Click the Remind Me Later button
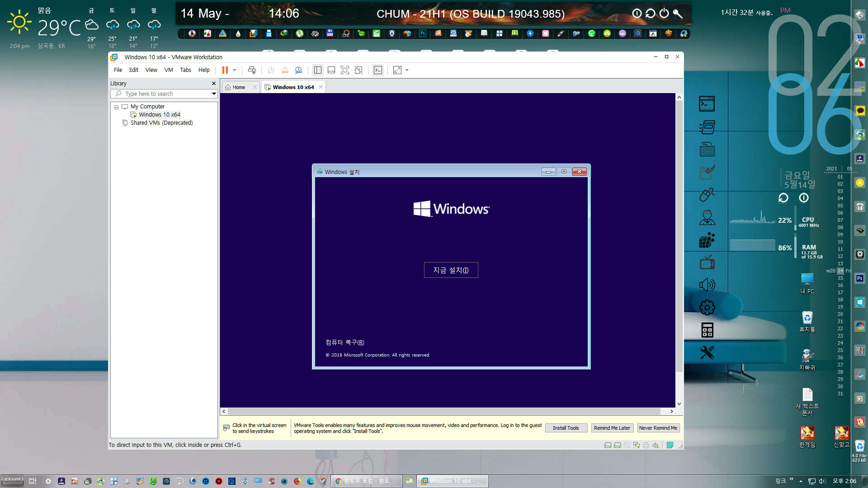The height and width of the screenshot is (488, 868). click(x=612, y=428)
